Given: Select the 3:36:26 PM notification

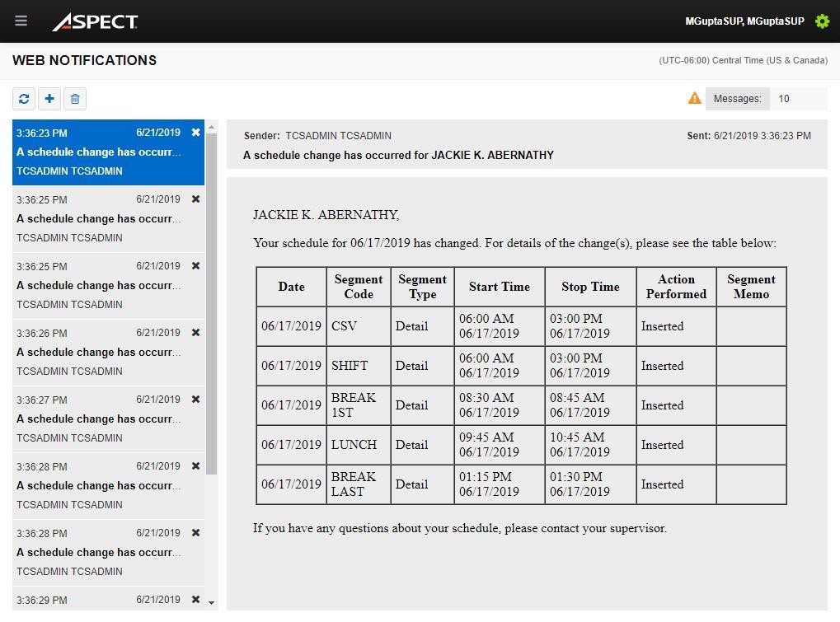Looking at the screenshot, I should 99,352.
